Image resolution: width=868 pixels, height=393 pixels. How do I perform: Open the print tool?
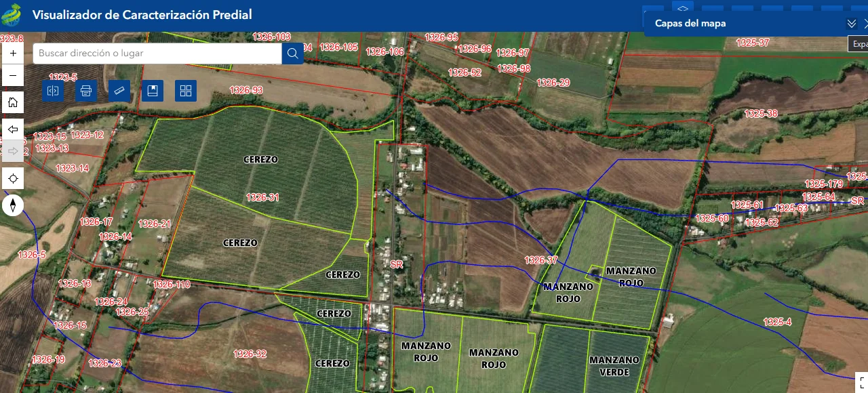[x=86, y=91]
